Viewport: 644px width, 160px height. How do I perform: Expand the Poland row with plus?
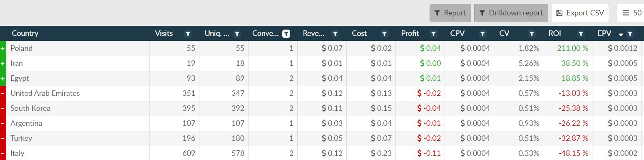(x=3, y=48)
